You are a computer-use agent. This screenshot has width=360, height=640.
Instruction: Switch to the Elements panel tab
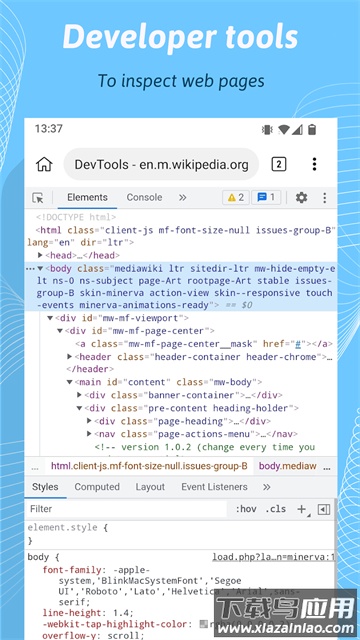(87, 198)
